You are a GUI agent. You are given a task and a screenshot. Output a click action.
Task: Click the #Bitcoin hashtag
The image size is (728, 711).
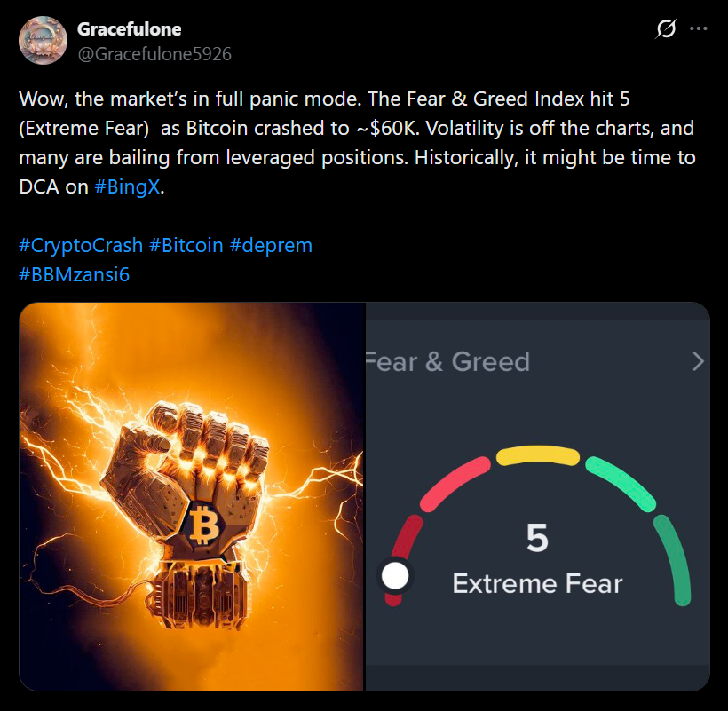pyautogui.click(x=186, y=244)
